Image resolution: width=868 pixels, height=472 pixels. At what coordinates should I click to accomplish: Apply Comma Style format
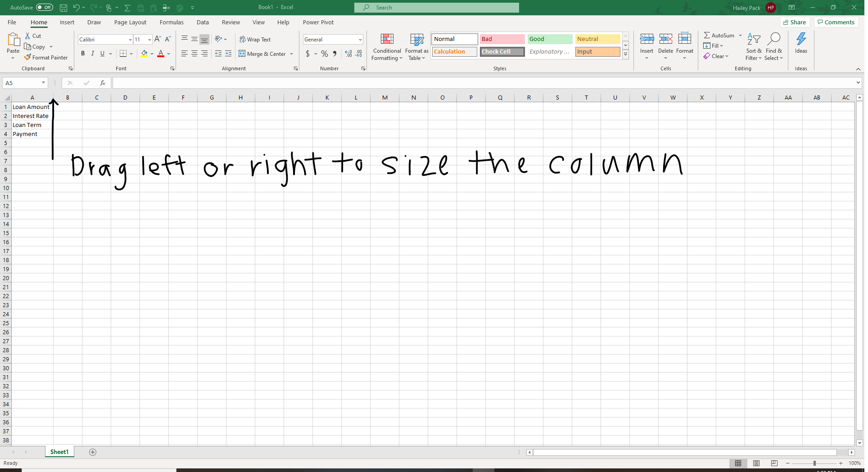coord(335,54)
